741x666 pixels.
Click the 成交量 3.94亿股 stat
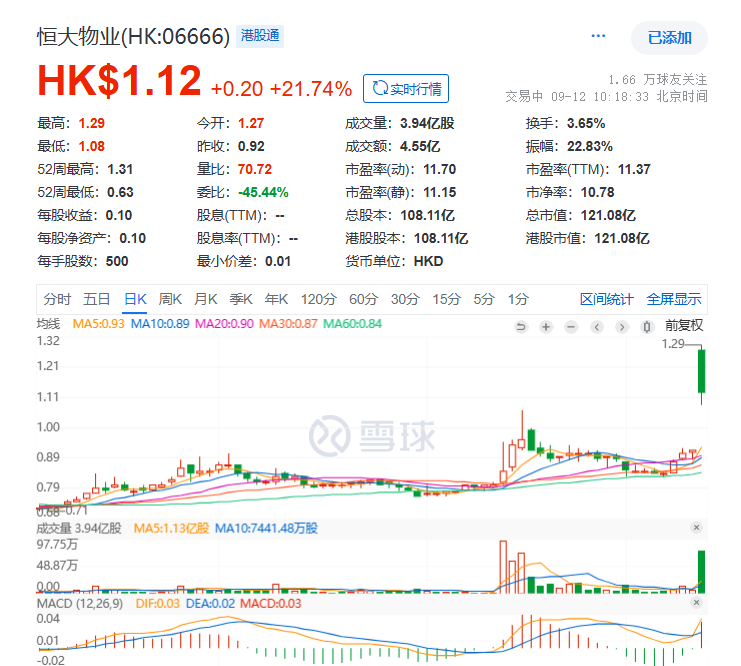400,123
